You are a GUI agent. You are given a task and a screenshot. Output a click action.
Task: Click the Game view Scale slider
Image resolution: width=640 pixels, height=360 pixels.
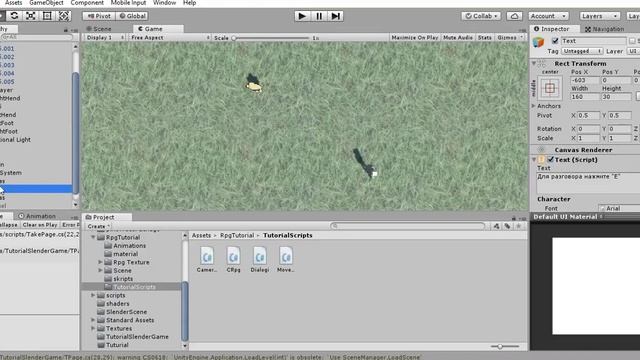pyautogui.click(x=271, y=38)
